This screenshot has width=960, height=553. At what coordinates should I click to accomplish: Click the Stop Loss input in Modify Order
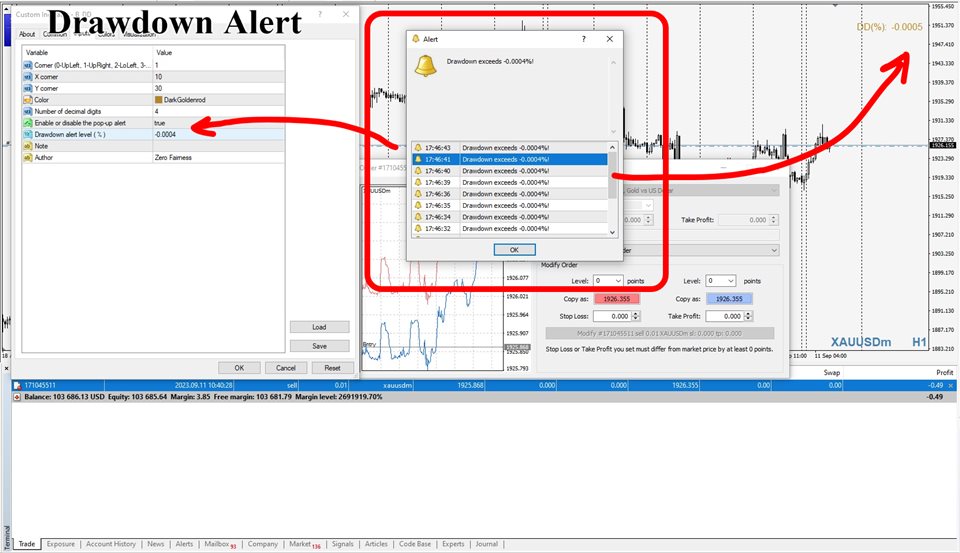(612, 316)
